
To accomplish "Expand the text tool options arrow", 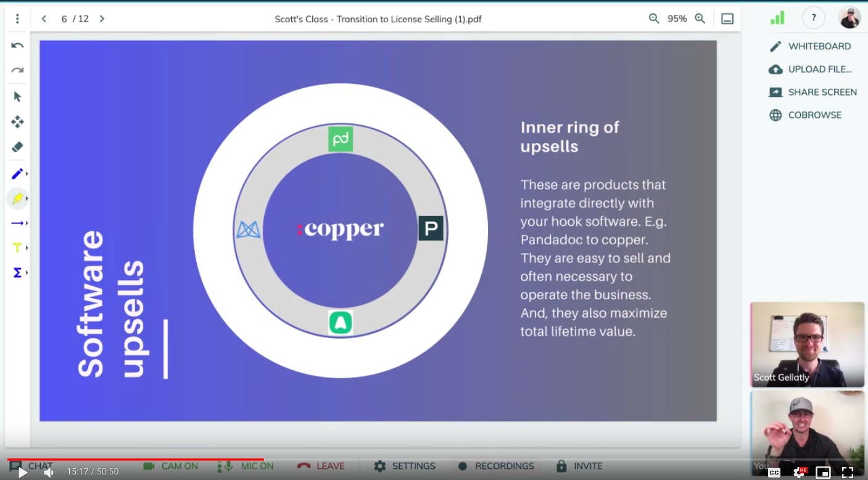I will point(27,248).
